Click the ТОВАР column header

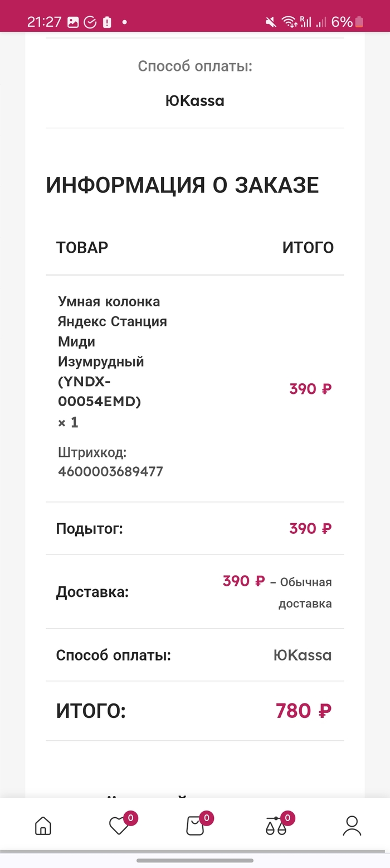[82, 247]
